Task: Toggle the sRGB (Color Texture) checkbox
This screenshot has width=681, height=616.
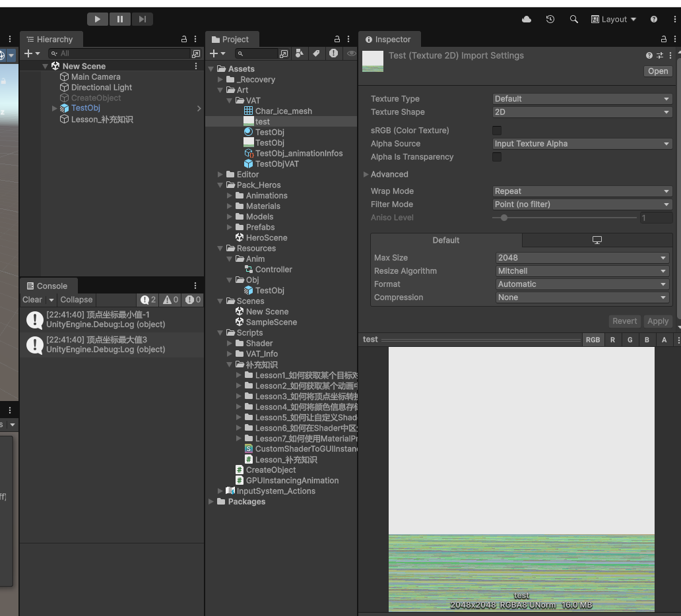Action: coord(497,131)
